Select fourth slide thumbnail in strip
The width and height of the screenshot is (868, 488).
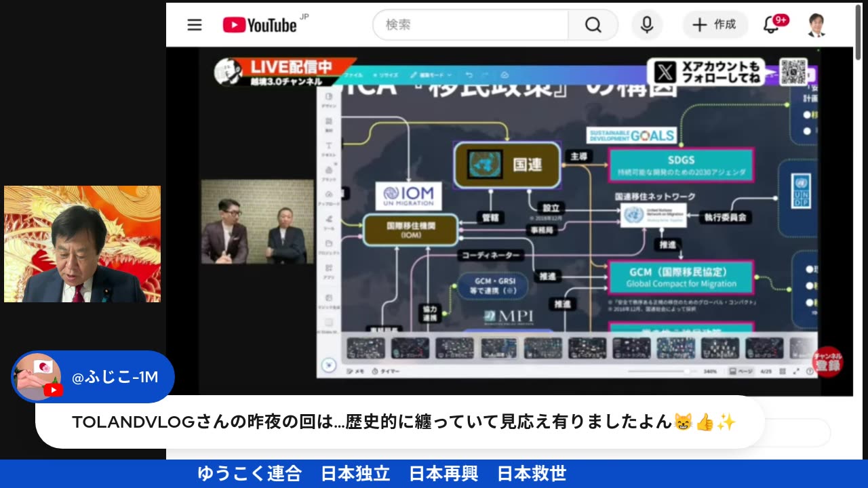498,348
